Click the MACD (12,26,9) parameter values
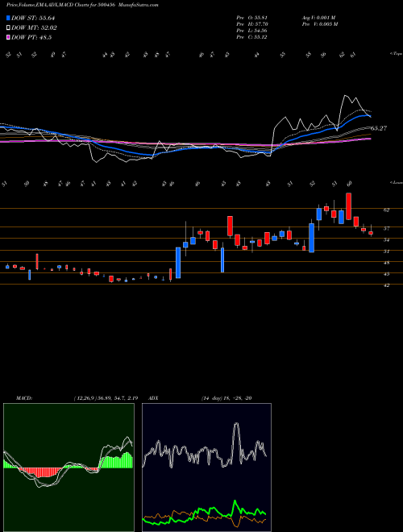The width and height of the screenshot is (403, 532). pos(106,398)
